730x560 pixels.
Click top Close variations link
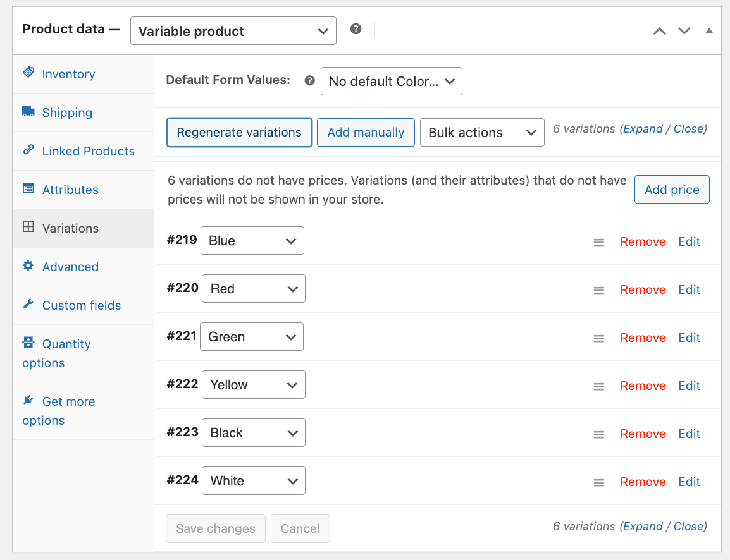point(688,129)
